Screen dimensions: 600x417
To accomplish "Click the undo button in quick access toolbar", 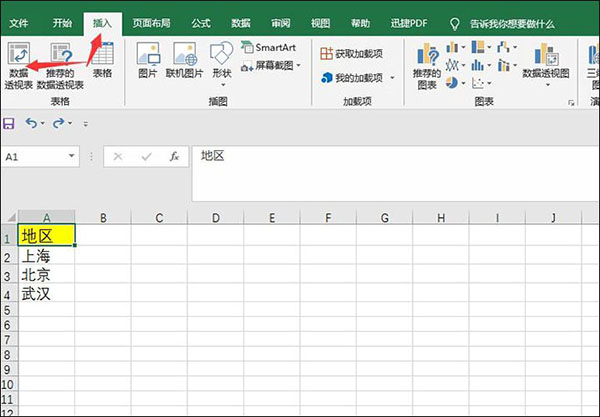I will (x=32, y=123).
